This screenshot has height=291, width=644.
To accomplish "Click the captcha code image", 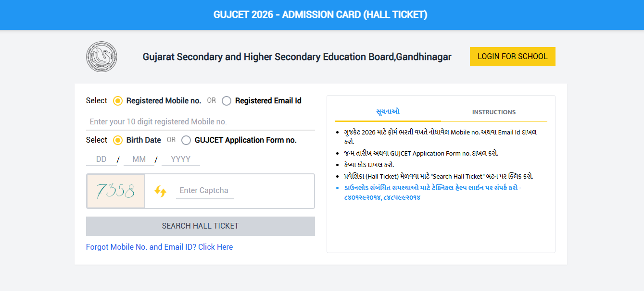I will coord(115,191).
